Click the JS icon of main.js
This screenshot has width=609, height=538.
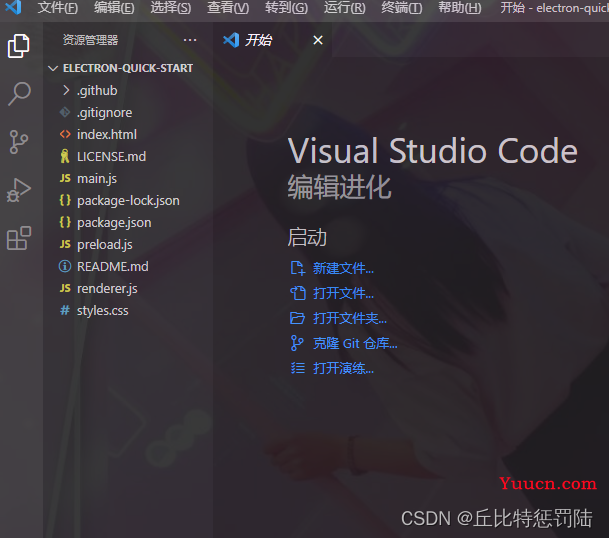[x=65, y=178]
